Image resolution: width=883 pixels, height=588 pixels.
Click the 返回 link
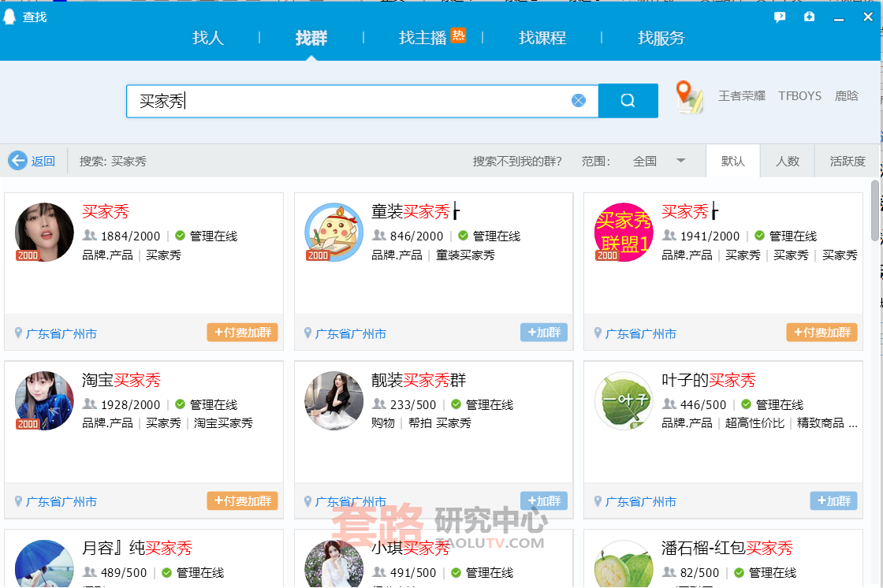(x=43, y=161)
